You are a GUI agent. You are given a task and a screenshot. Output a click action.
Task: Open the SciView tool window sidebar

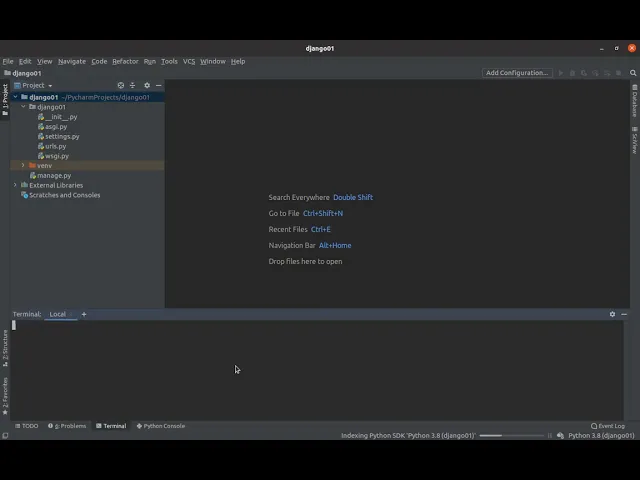point(635,140)
